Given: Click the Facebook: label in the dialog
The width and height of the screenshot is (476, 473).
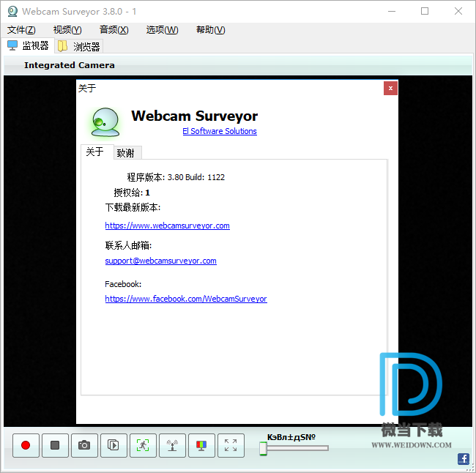Looking at the screenshot, I should pyautogui.click(x=123, y=284).
